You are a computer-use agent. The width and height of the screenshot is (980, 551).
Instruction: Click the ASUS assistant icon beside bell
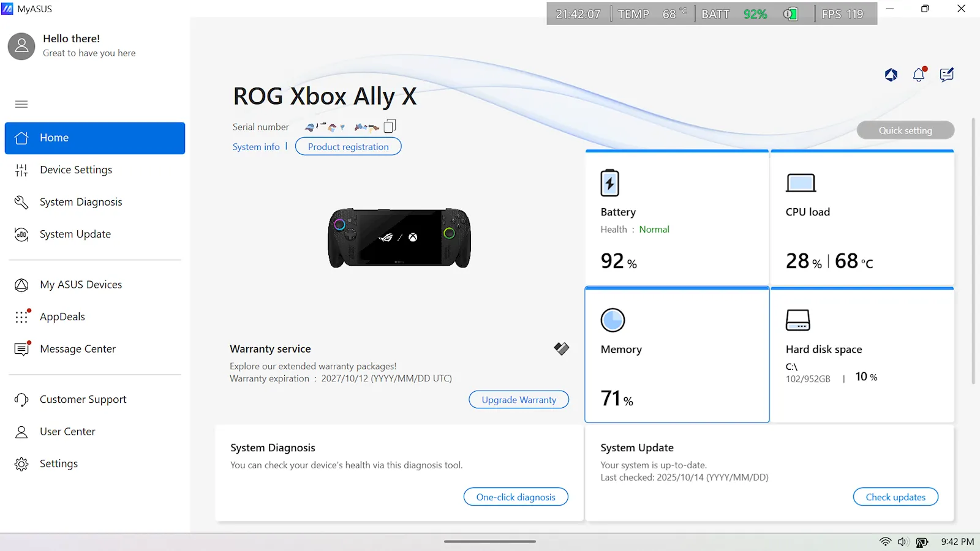(891, 75)
